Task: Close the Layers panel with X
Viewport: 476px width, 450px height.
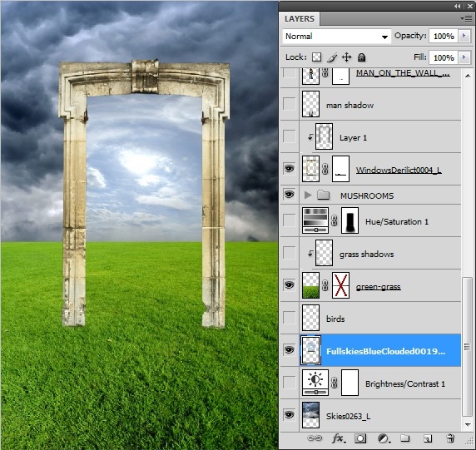Action: coord(469,6)
